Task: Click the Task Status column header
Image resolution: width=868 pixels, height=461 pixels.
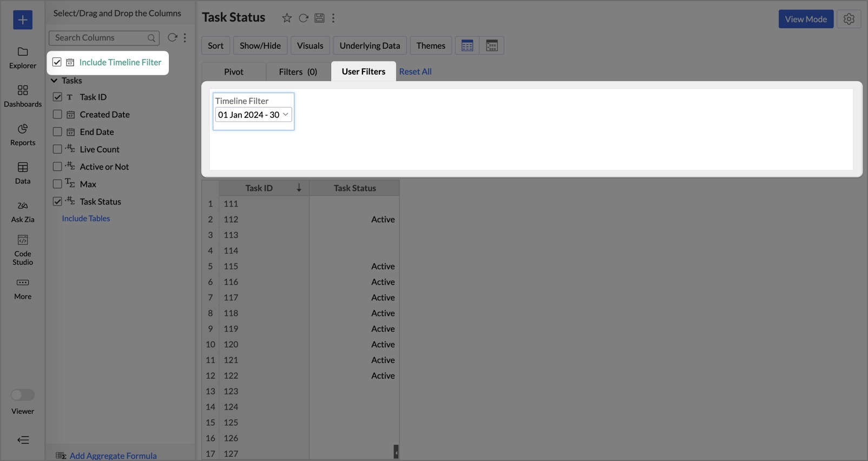Action: click(354, 188)
